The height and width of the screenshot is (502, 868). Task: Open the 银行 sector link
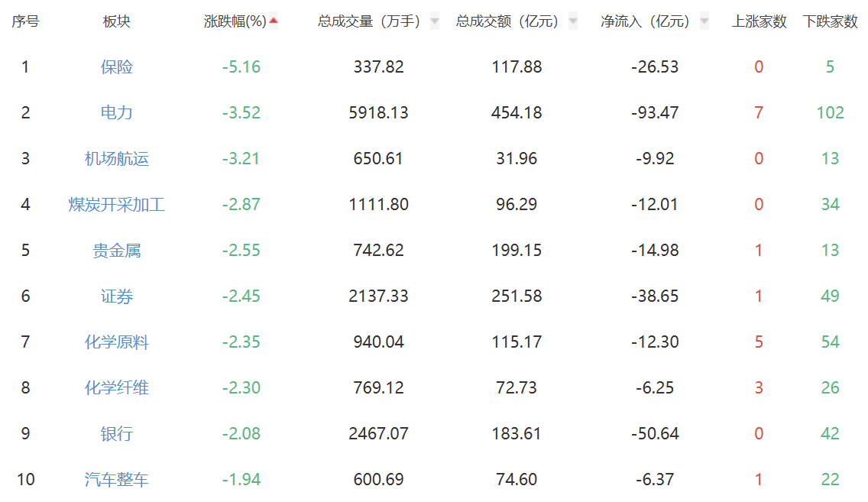click(116, 434)
